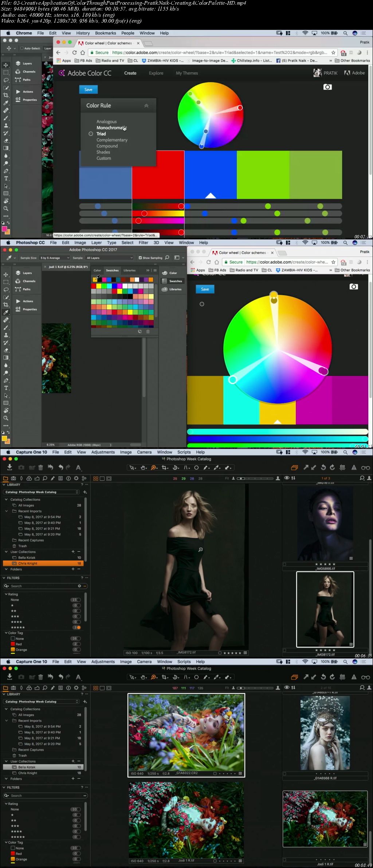The width and height of the screenshot is (373, 868).
Task: Toggle exposure warning triangle in 00:08:49 Capture One frame
Action: click(x=354, y=677)
